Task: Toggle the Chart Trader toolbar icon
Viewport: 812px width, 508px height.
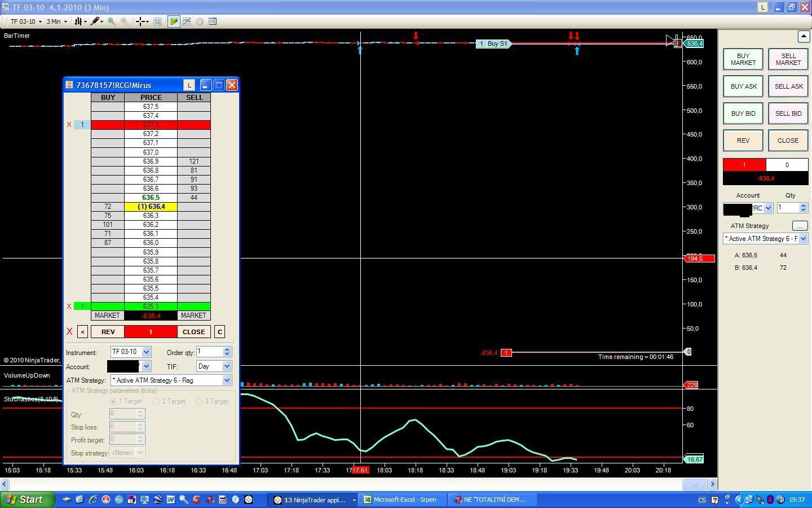Action: pos(173,21)
